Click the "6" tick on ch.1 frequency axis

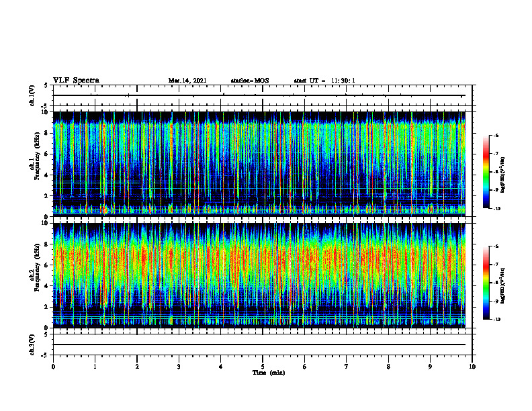pyautogui.click(x=47, y=154)
